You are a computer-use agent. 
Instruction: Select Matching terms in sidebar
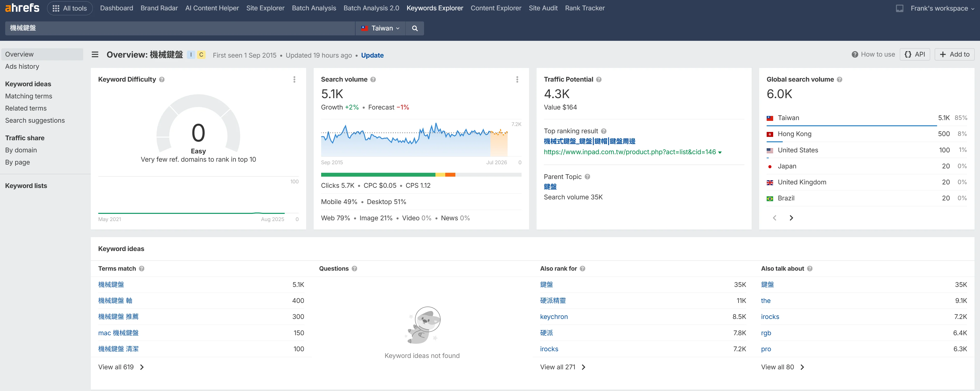[28, 96]
